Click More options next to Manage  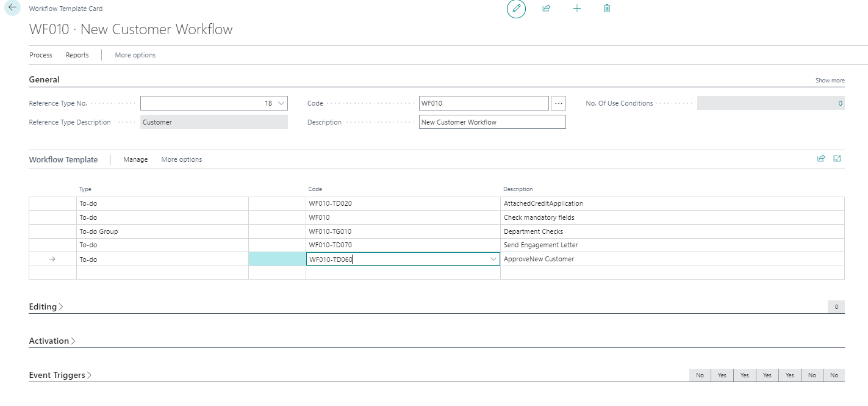coord(181,159)
